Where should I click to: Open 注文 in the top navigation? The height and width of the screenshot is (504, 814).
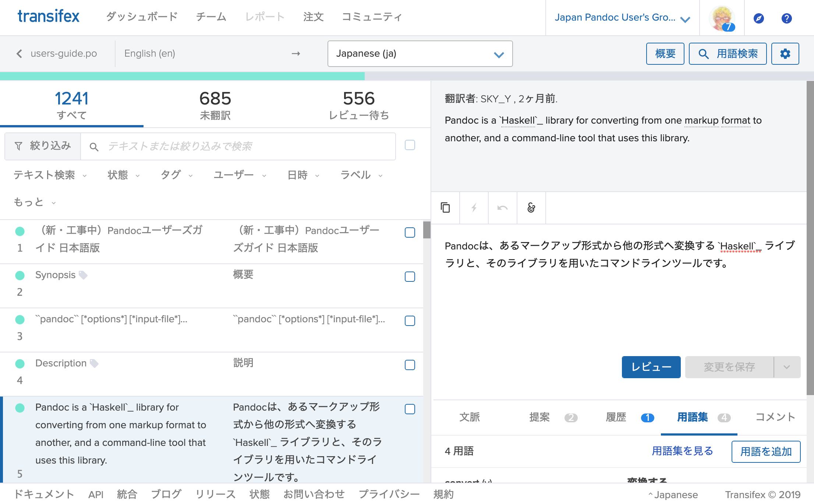click(314, 17)
